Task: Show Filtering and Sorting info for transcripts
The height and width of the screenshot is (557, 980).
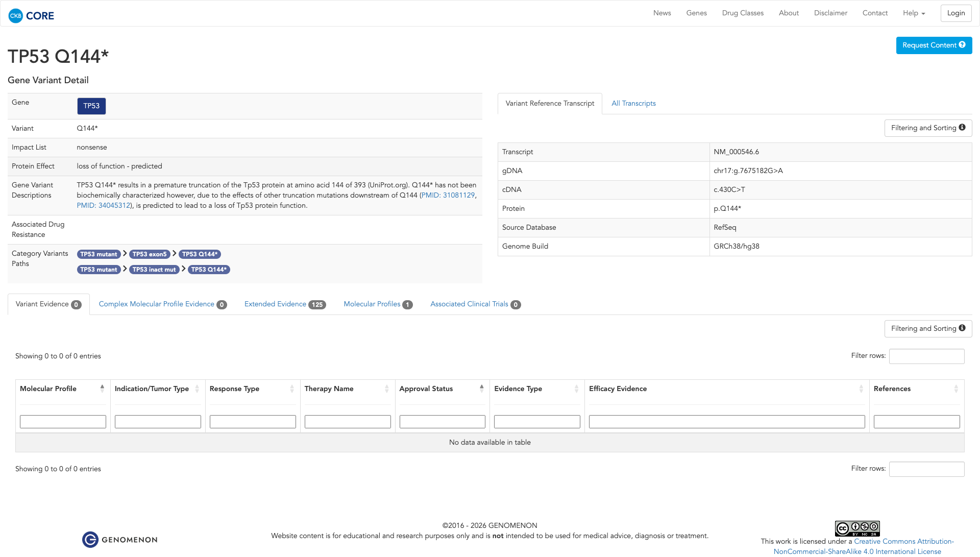Action: tap(927, 128)
